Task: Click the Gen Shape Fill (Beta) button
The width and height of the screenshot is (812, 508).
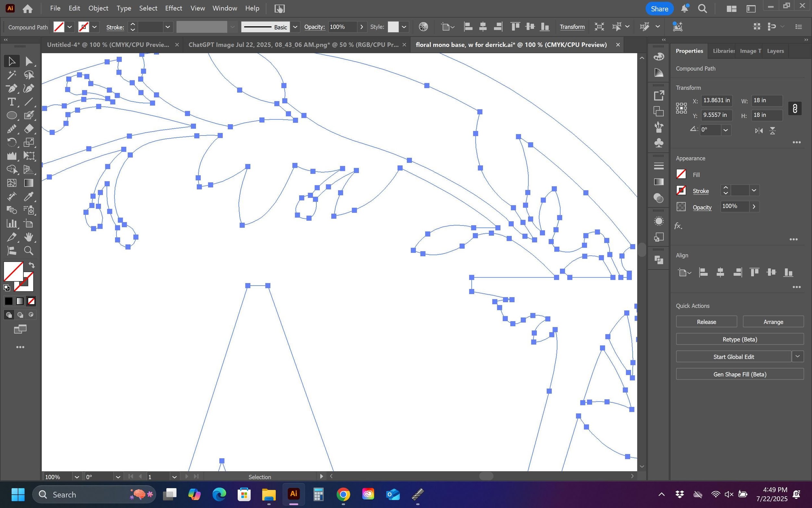Action: (x=740, y=374)
